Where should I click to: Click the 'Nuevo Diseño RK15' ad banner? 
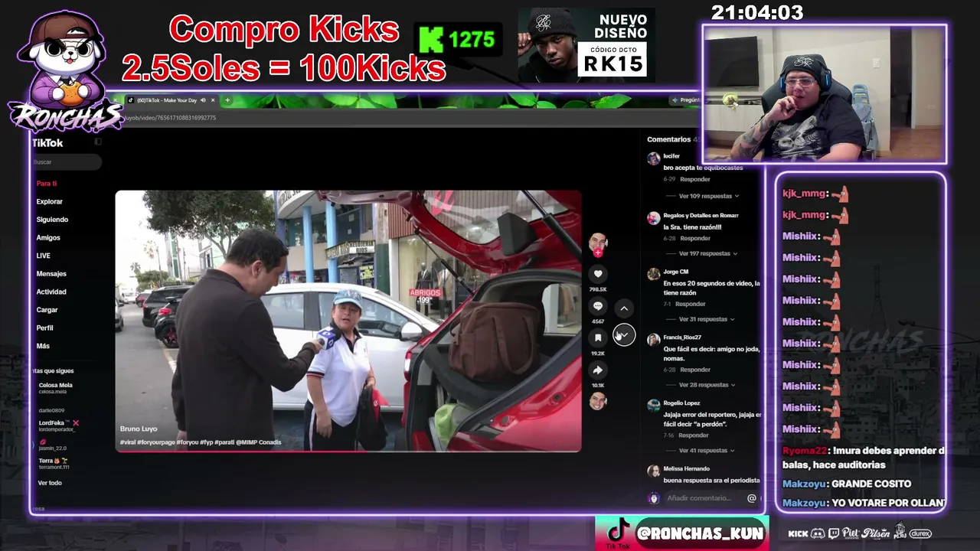tap(586, 45)
